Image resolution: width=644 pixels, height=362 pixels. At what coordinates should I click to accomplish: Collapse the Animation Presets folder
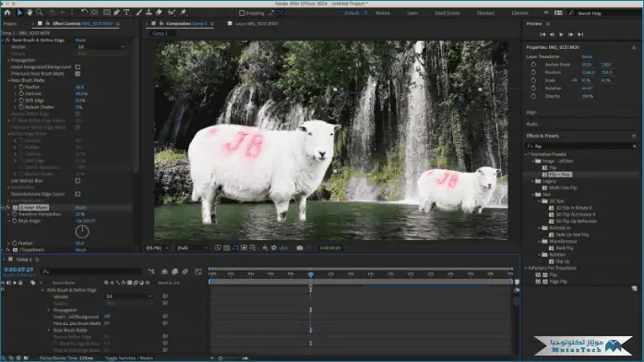[527, 154]
